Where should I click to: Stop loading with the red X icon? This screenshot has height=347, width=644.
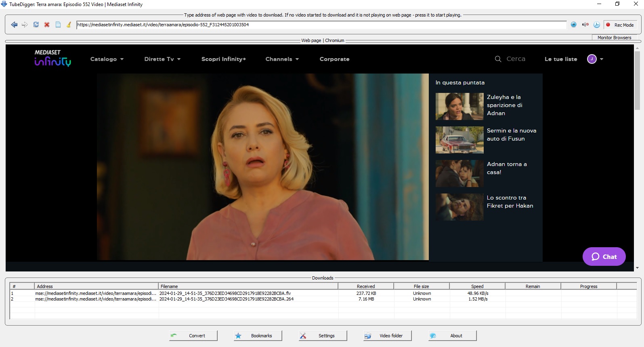(x=47, y=25)
